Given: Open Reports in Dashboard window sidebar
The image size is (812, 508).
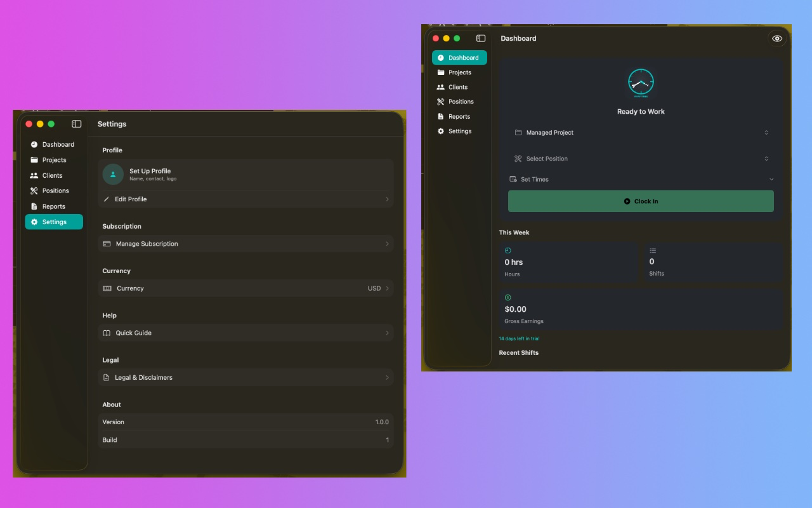Looking at the screenshot, I should click(459, 116).
